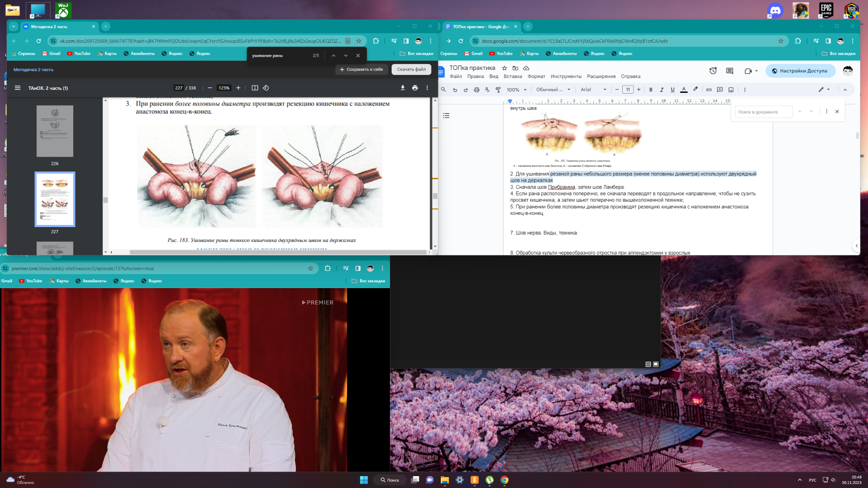Open version history in Google Docs
Screen dimensions: 868x488
[x=713, y=71]
